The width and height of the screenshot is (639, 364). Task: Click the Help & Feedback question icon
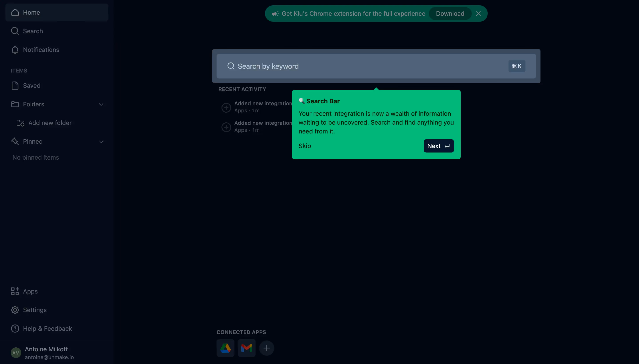click(15, 329)
